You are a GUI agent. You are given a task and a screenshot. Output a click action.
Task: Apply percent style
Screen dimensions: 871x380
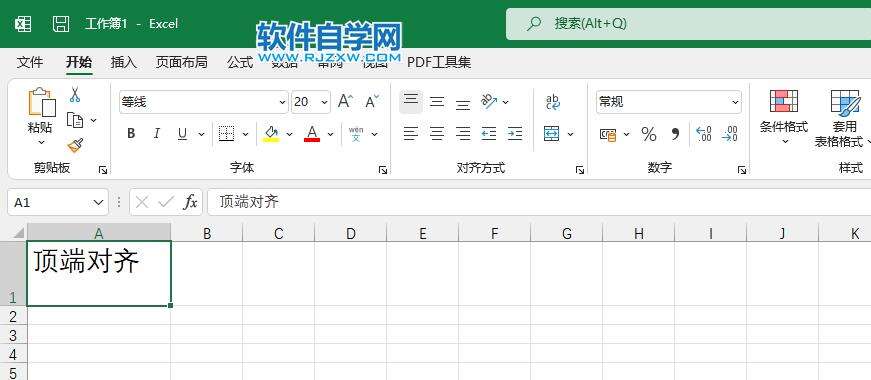[x=648, y=134]
